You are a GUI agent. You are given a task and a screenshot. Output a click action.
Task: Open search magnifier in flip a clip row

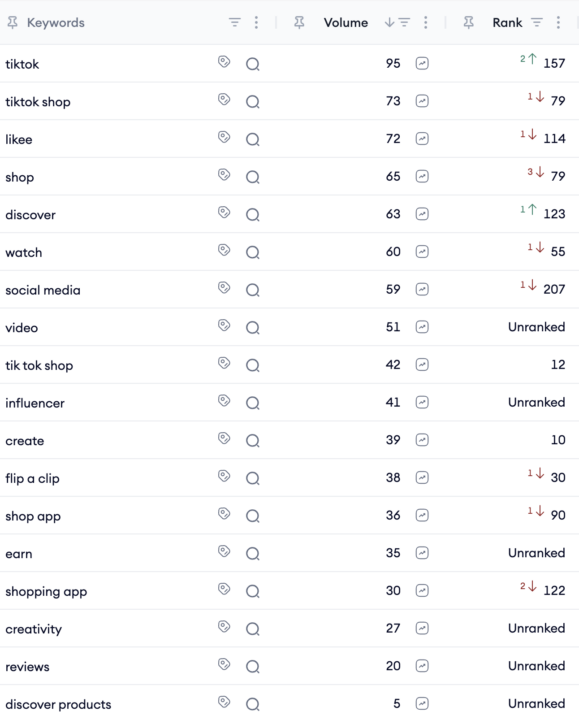click(253, 478)
